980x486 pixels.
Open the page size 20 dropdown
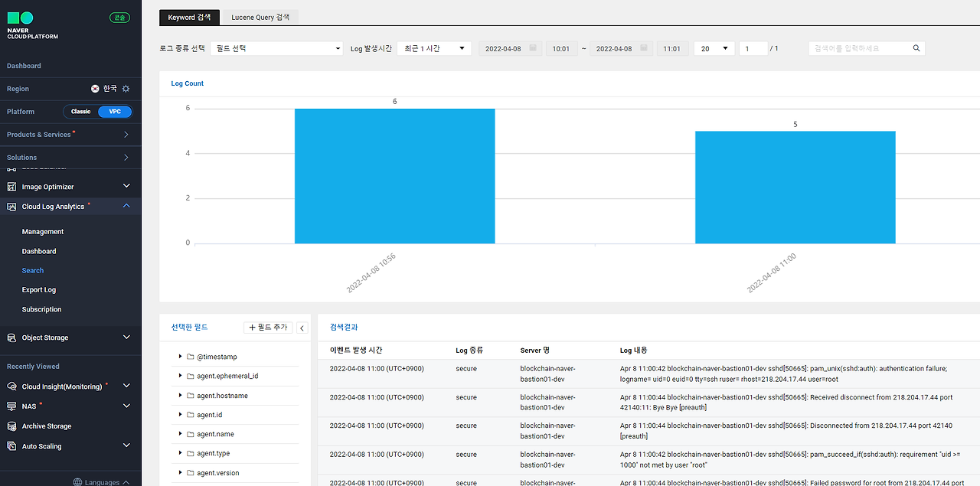714,48
